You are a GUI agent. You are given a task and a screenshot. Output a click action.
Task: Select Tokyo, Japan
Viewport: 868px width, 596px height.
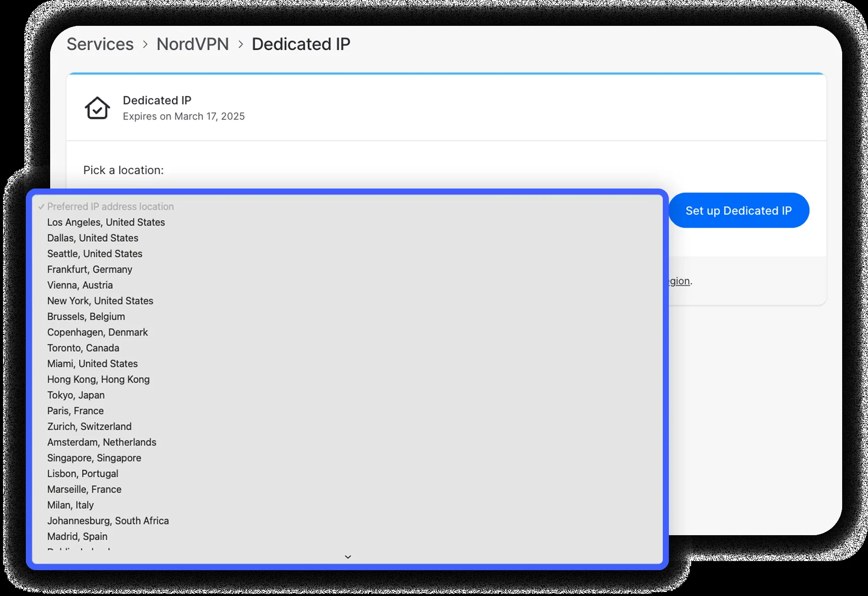click(x=348, y=395)
